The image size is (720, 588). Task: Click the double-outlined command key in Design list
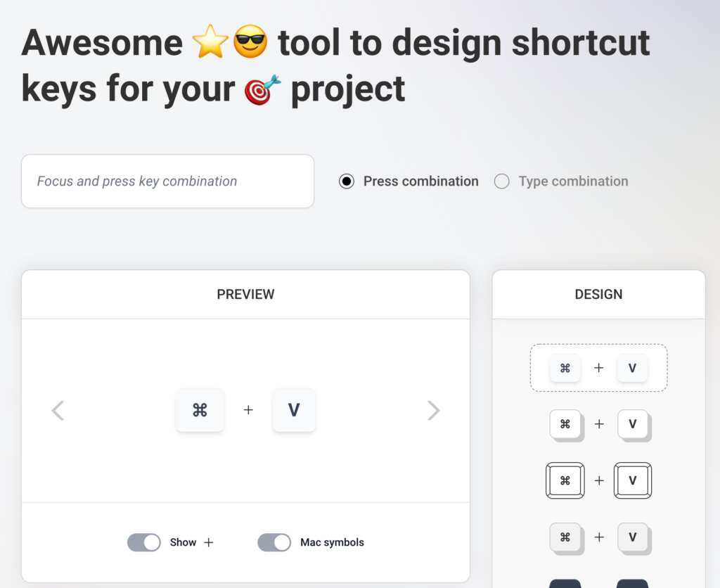coord(565,480)
